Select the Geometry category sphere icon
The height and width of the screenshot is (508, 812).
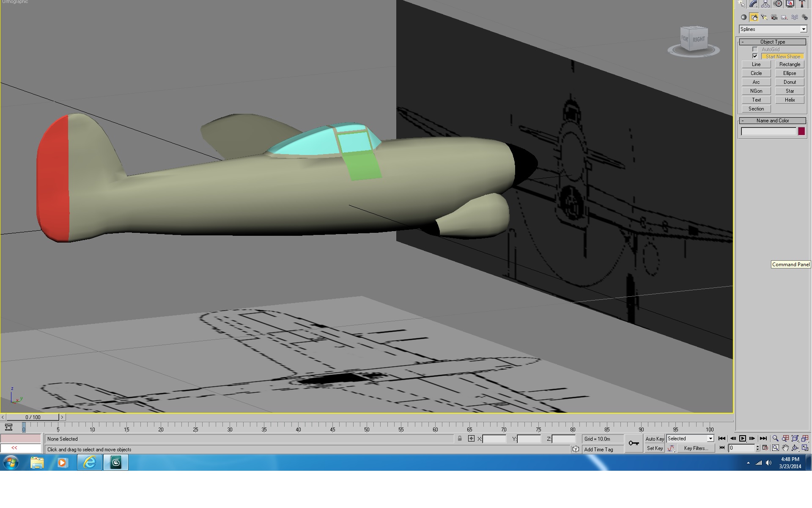[x=743, y=17]
